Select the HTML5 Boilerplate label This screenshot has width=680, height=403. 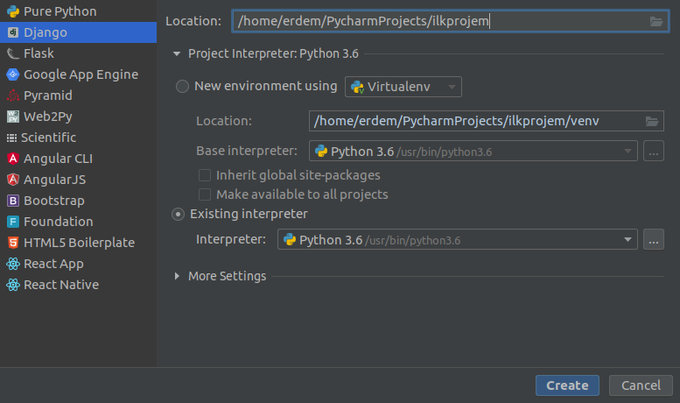pos(79,243)
